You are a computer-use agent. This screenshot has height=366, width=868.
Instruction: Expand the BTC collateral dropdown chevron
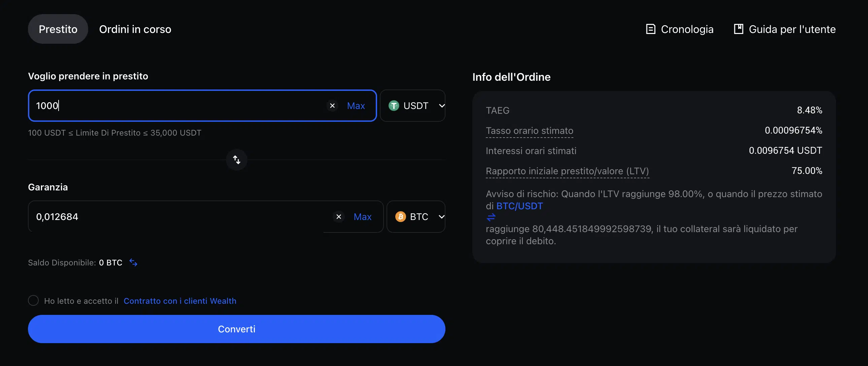(x=441, y=217)
